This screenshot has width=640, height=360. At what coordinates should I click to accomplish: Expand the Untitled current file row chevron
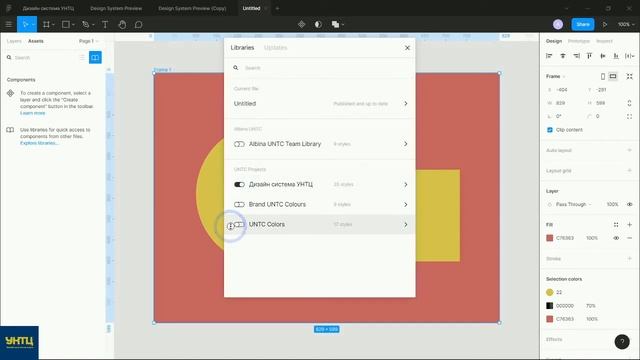point(406,104)
